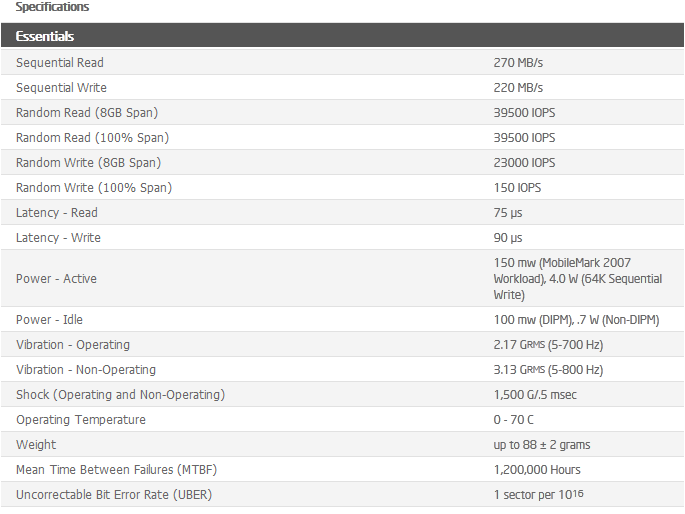Click the Random Read (100% Span) label

coord(92,138)
